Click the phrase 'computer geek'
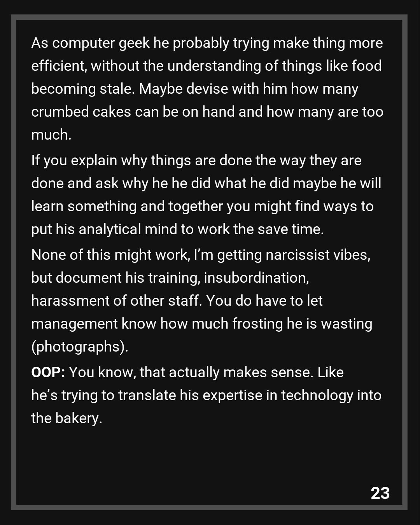This screenshot has width=420, height=525. pyautogui.click(x=101, y=43)
